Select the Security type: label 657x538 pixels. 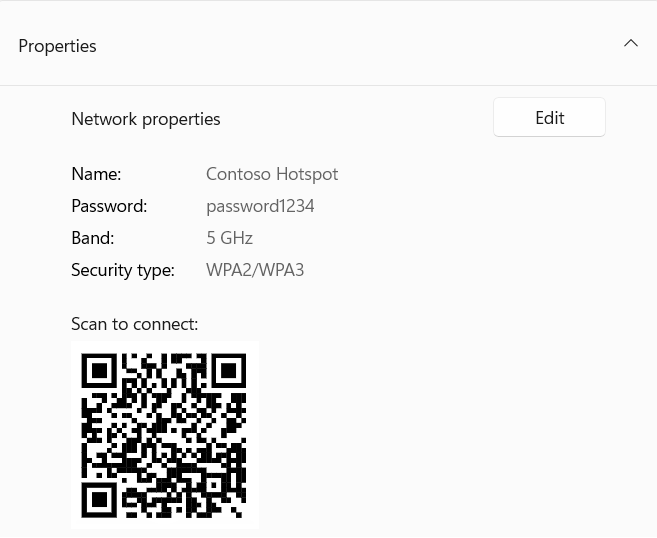coord(122,270)
